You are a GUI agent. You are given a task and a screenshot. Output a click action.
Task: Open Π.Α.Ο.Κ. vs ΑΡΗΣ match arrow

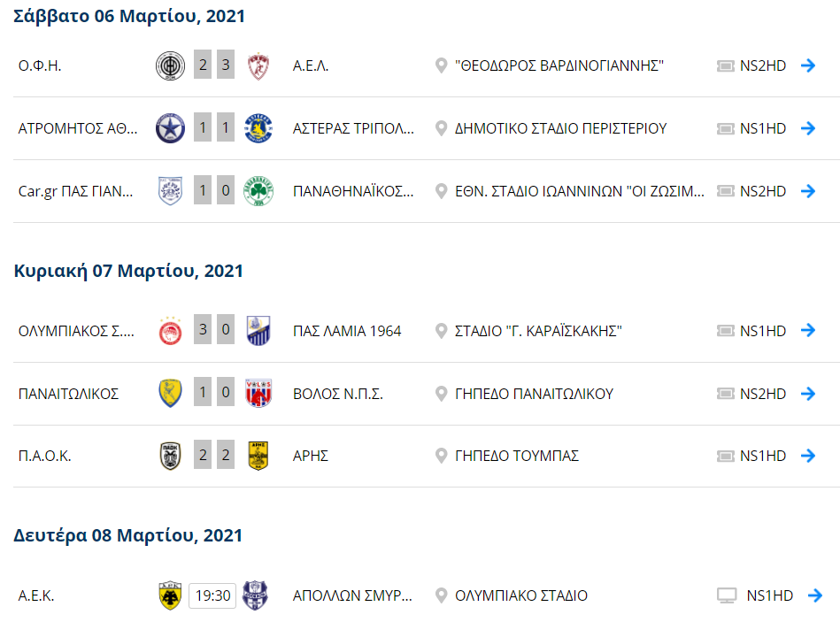pos(807,456)
